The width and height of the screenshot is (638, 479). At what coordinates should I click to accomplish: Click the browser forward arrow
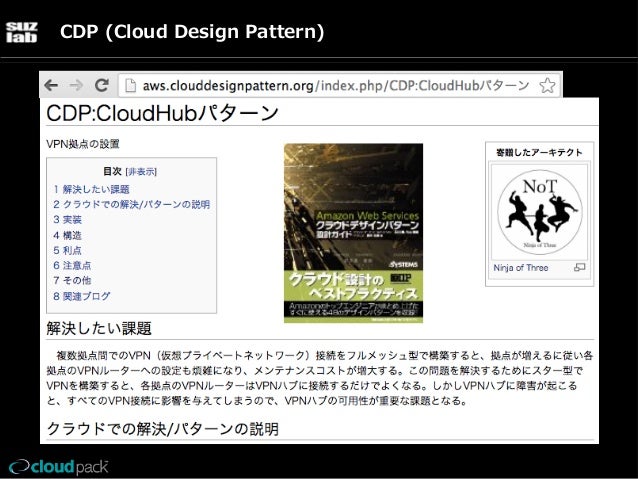point(76,85)
